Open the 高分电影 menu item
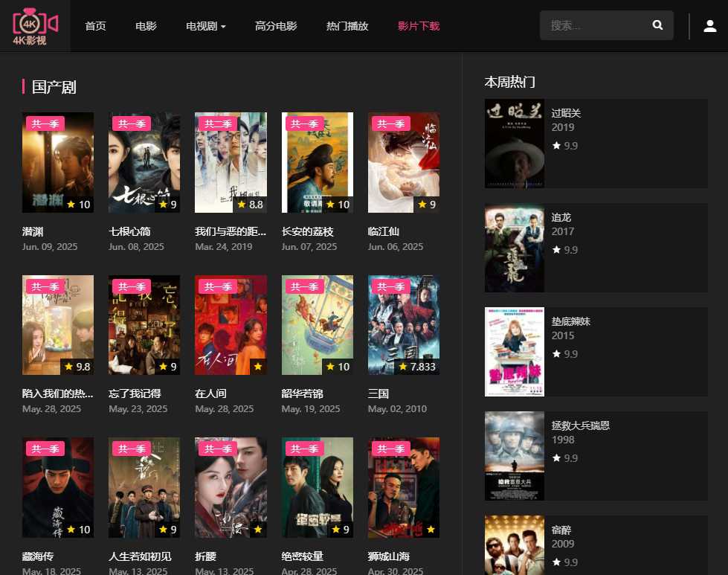 (276, 26)
